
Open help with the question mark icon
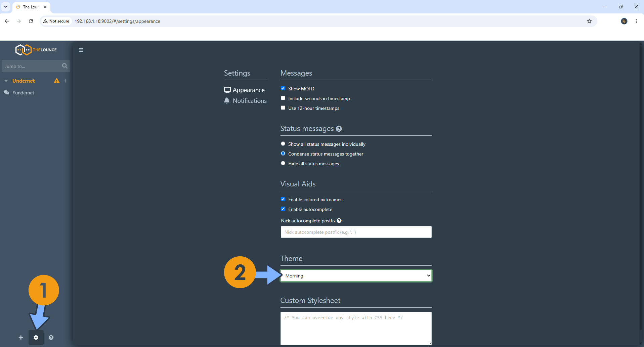[x=51, y=338]
